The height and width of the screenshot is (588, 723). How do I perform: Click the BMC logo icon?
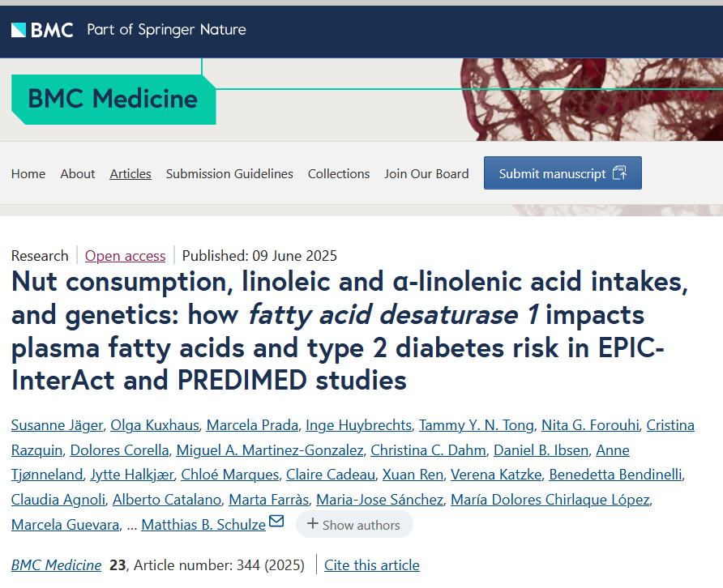point(19,30)
